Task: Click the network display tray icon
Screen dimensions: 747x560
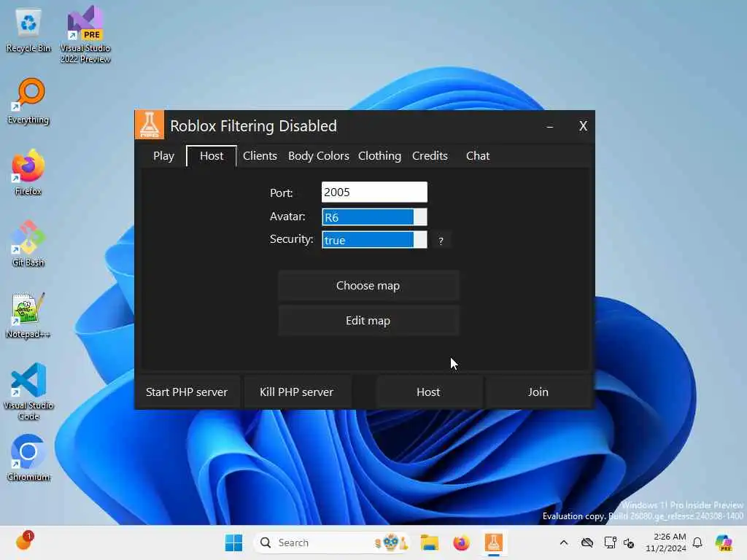Action: tap(610, 542)
